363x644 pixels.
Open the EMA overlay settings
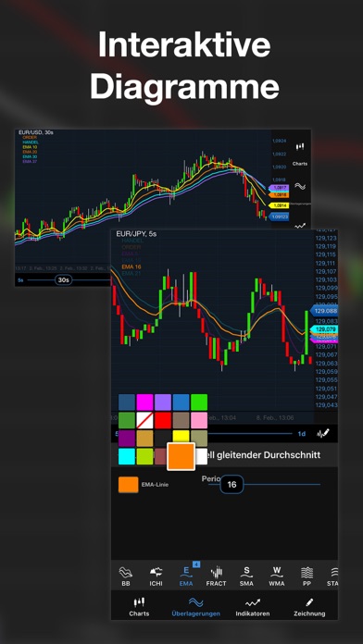[x=186, y=576]
